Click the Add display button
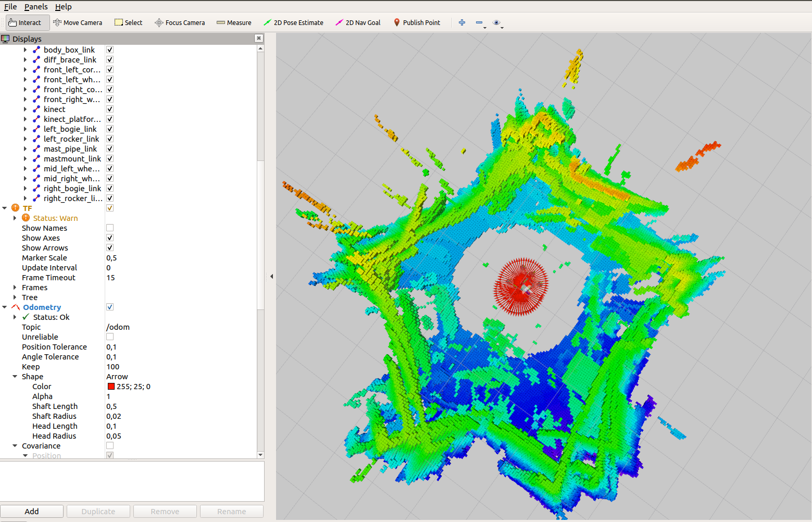The image size is (812, 522). point(32,511)
